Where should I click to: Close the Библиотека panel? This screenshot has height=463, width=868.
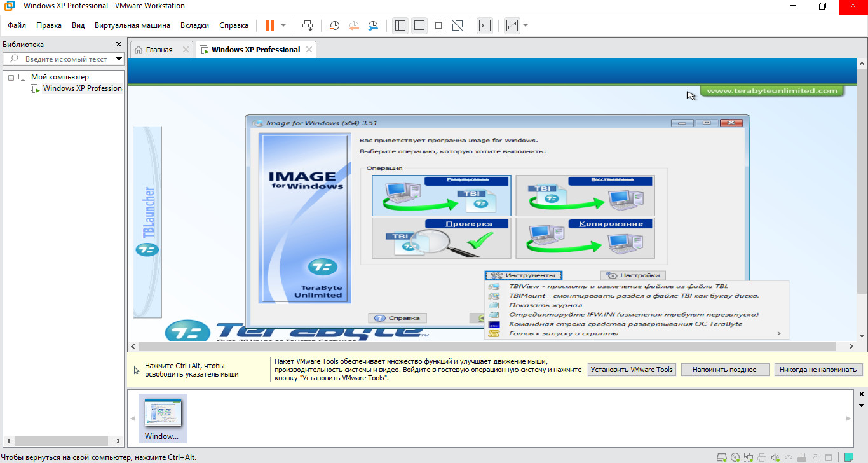click(118, 45)
